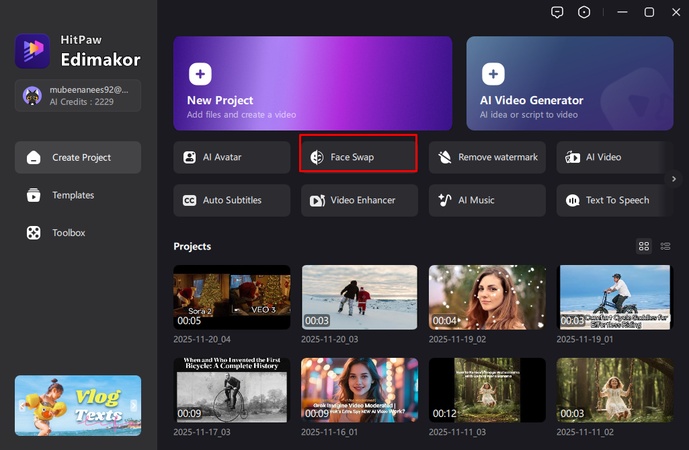Viewport: 689px width, 450px height.
Task: Click the plus icon on AI Video Generator
Action: [x=493, y=74]
